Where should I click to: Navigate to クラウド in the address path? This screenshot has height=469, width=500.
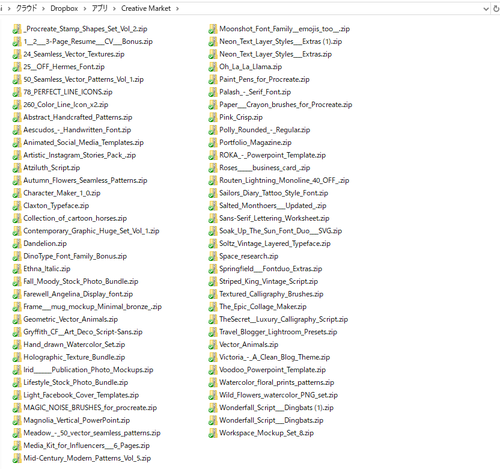26,9
